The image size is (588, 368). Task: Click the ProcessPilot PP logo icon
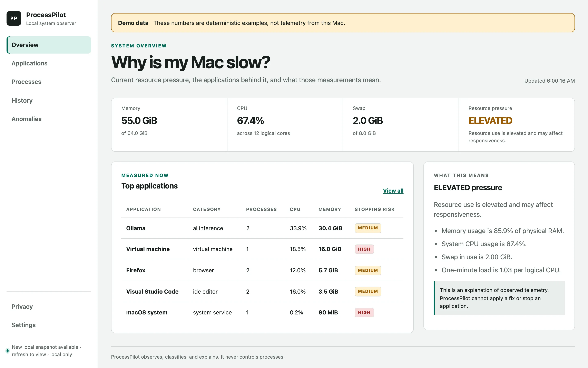[x=14, y=18]
